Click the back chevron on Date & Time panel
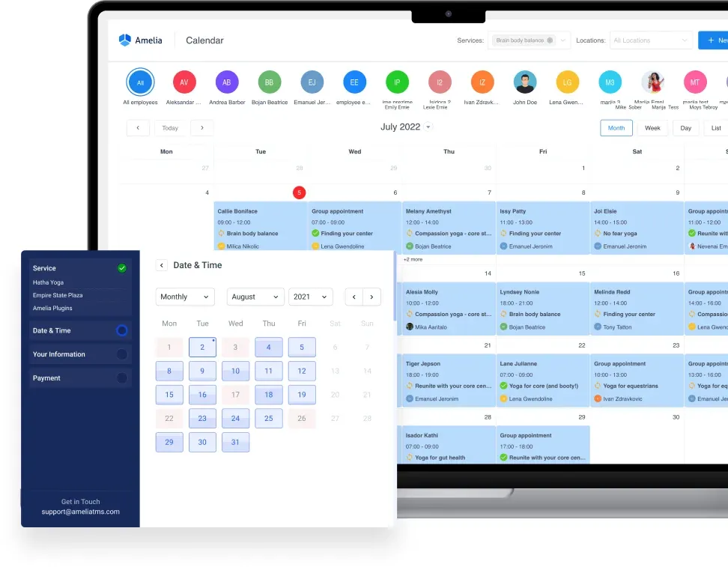This screenshot has height=567, width=728. pos(161,265)
